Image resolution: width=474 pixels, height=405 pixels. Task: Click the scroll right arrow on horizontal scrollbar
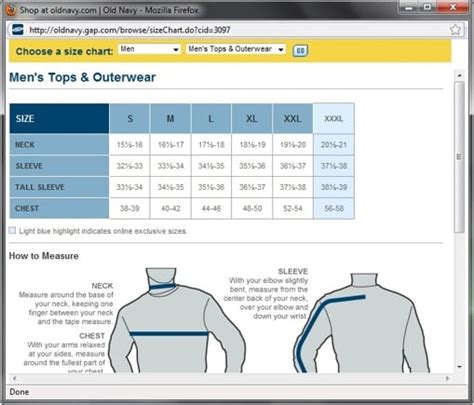[x=447, y=378]
